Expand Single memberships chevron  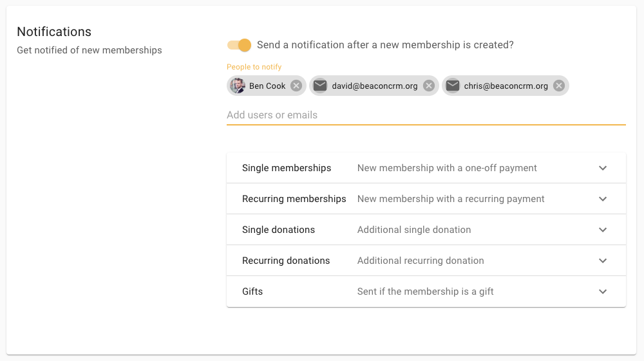point(603,168)
